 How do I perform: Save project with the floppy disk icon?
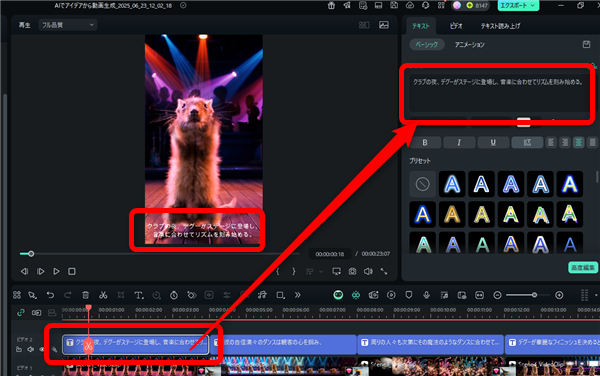394,5
